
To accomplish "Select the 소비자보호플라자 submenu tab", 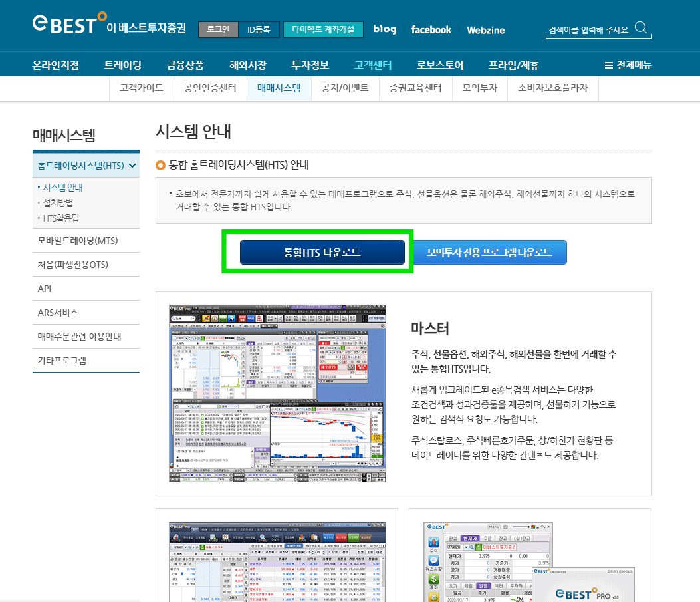I will click(x=552, y=88).
